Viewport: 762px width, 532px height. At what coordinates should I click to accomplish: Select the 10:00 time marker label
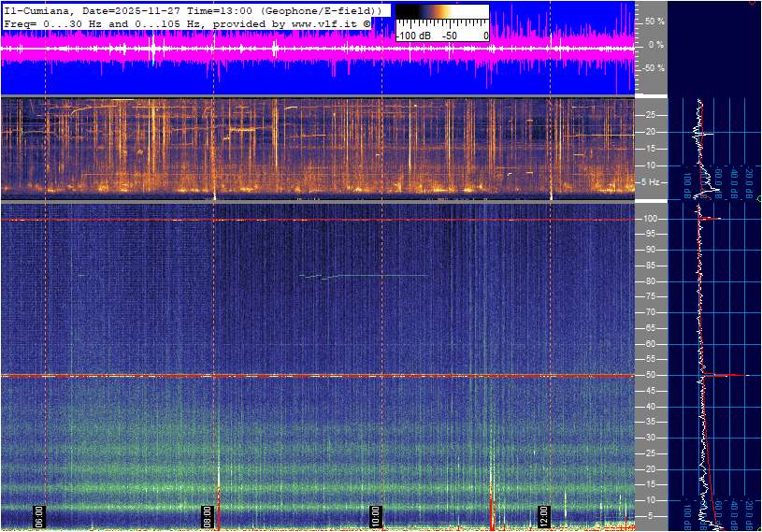pos(376,515)
